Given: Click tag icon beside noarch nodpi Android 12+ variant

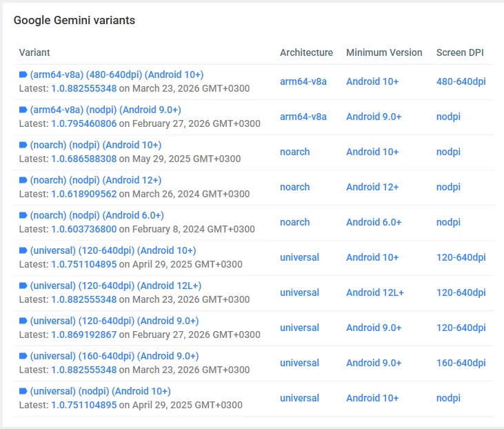Looking at the screenshot, I should click(23, 180).
